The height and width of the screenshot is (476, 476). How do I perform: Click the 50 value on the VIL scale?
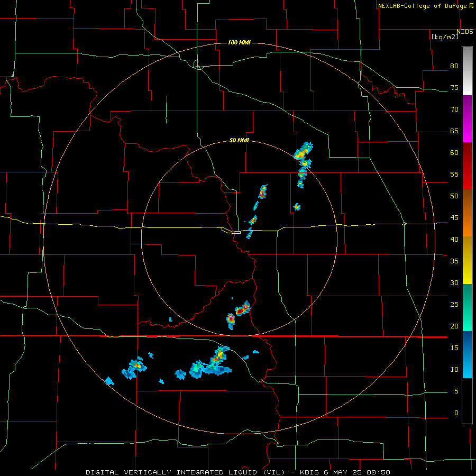click(454, 196)
